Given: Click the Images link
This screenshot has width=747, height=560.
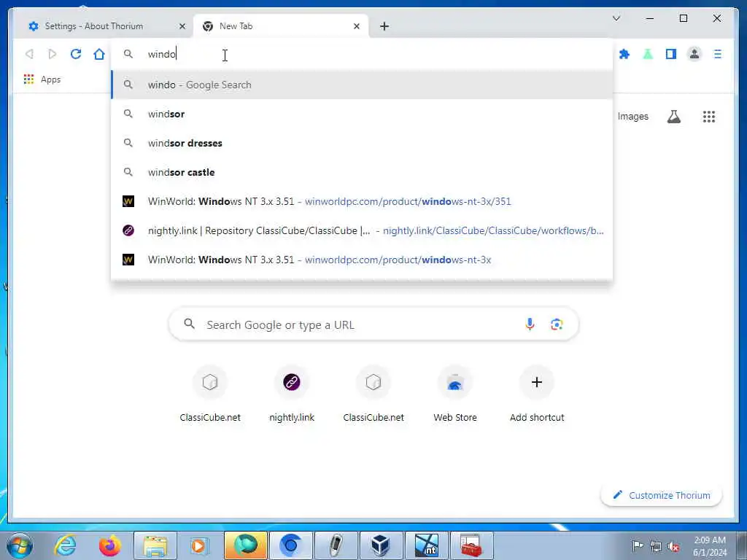Looking at the screenshot, I should (x=632, y=116).
